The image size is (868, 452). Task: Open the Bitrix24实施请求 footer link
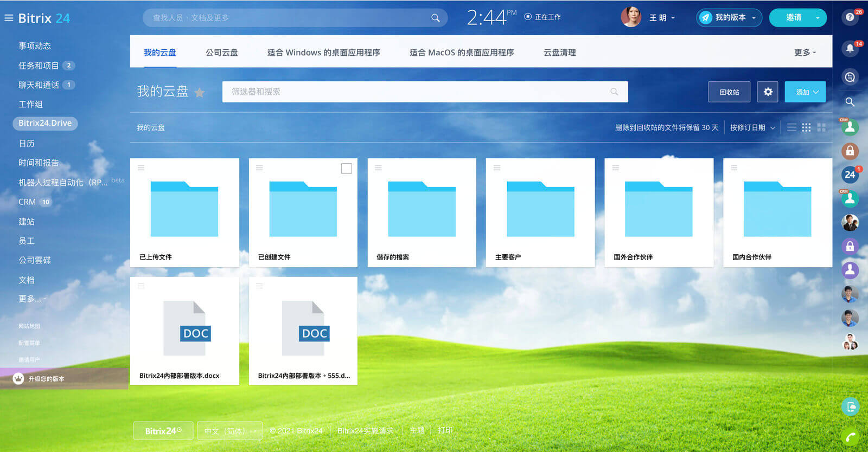click(x=365, y=430)
